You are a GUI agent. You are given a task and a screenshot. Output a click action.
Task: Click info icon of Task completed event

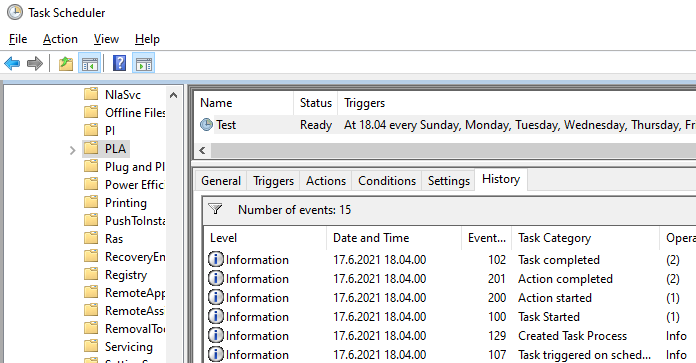pyautogui.click(x=216, y=259)
